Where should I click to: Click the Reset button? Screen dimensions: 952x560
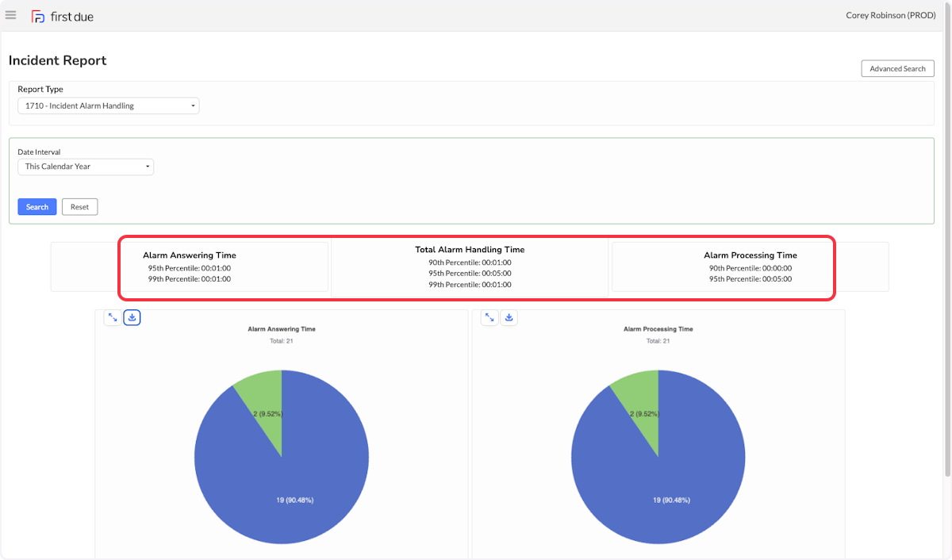[x=79, y=207]
